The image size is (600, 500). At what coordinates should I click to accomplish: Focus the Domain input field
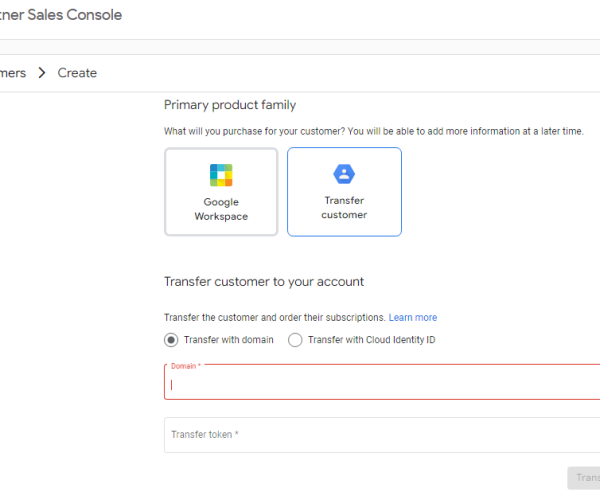click(382, 383)
